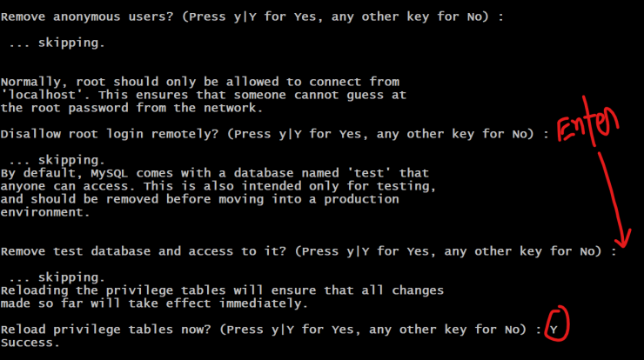Click 'anyone can access' text line

218,186
